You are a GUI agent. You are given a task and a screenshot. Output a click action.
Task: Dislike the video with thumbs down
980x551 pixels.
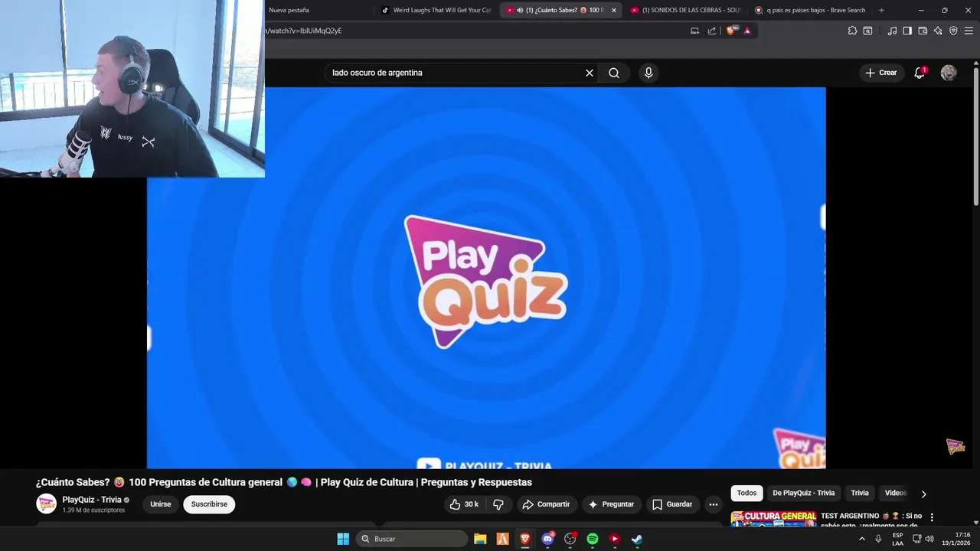pos(498,504)
